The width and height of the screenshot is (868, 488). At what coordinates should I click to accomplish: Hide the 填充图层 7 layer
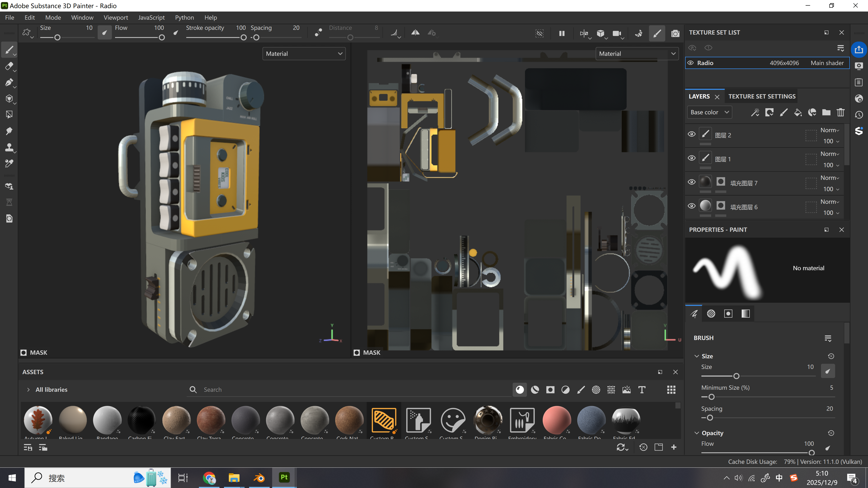[x=691, y=182]
